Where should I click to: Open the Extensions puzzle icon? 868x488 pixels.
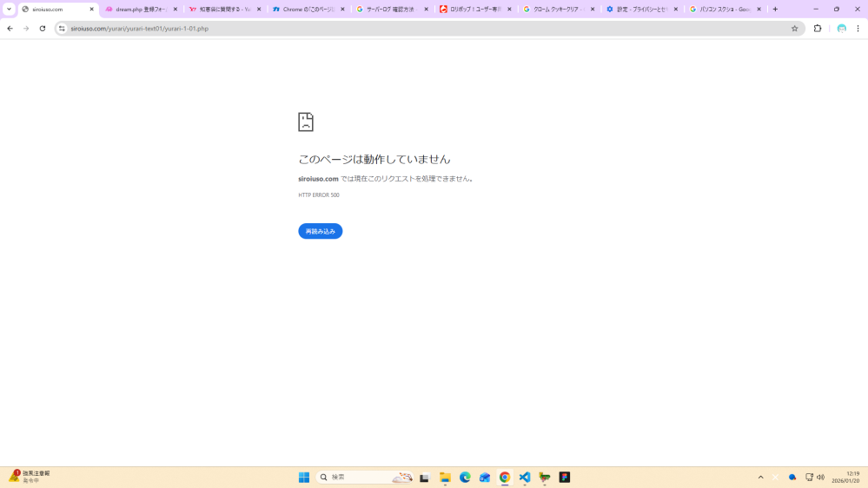click(818, 28)
